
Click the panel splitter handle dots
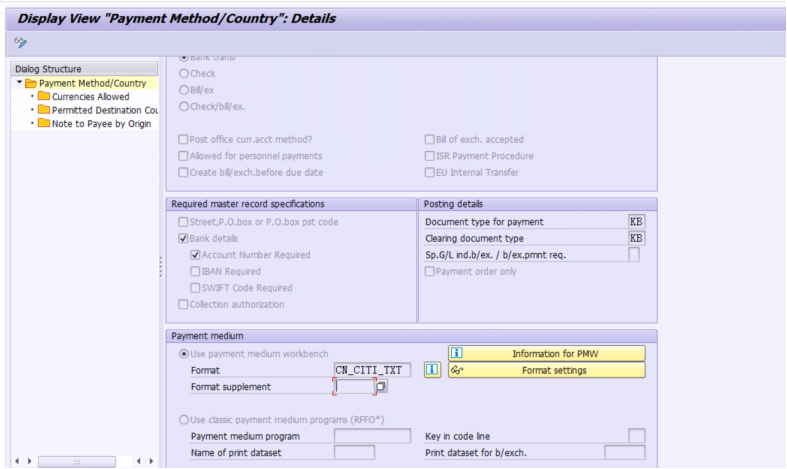point(161,266)
